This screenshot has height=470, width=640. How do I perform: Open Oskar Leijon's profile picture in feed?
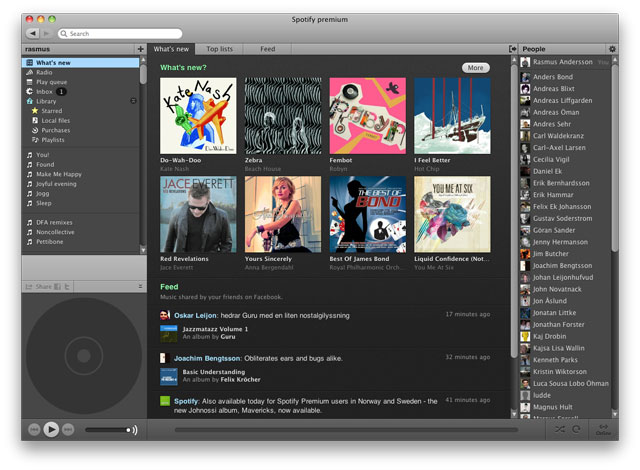[165, 315]
